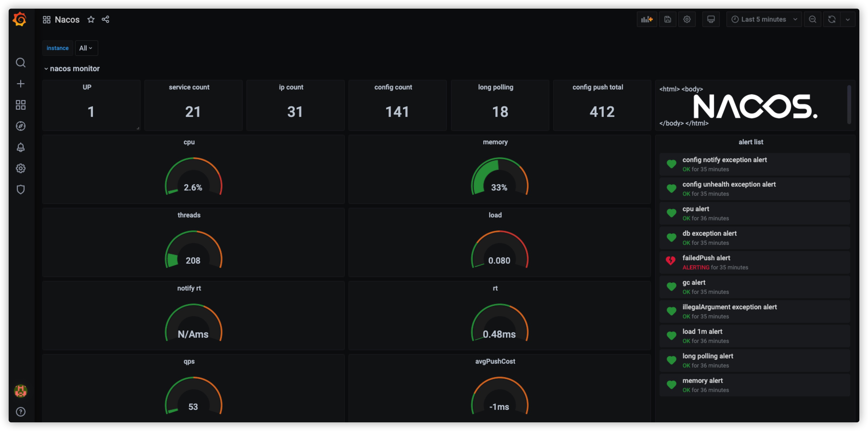Open the Dashboards grid icon in sidebar
Image resolution: width=868 pixels, height=431 pixels.
point(20,105)
